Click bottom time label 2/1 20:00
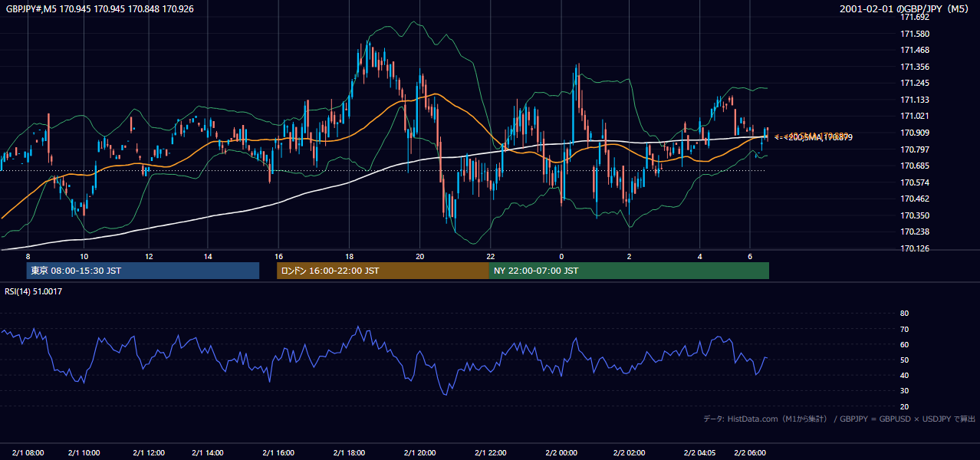 point(419,452)
